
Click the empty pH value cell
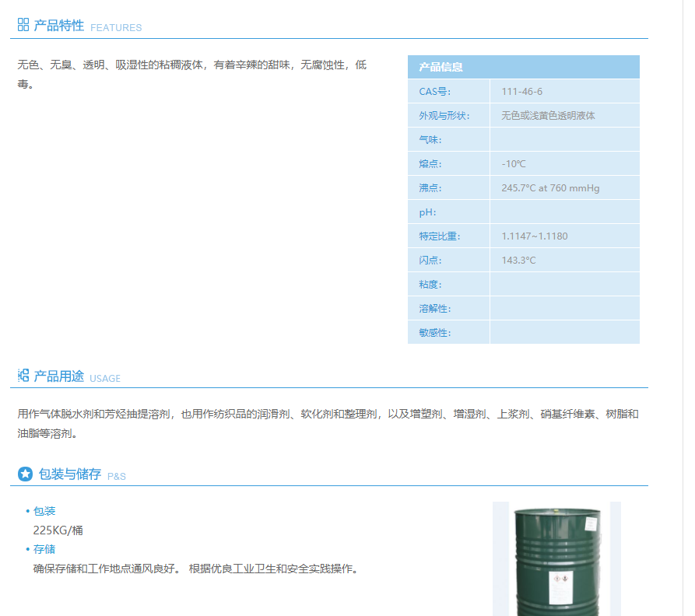[x=564, y=212]
